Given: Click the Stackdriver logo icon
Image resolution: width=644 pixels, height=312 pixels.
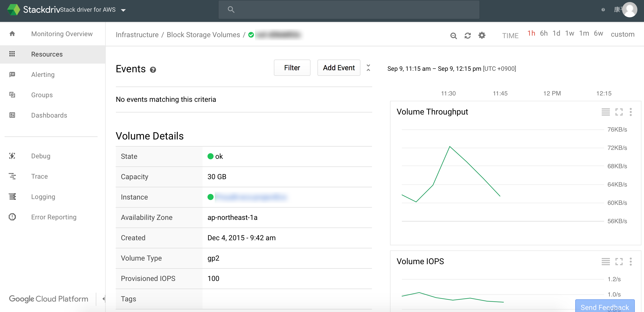Looking at the screenshot, I should pos(14,10).
